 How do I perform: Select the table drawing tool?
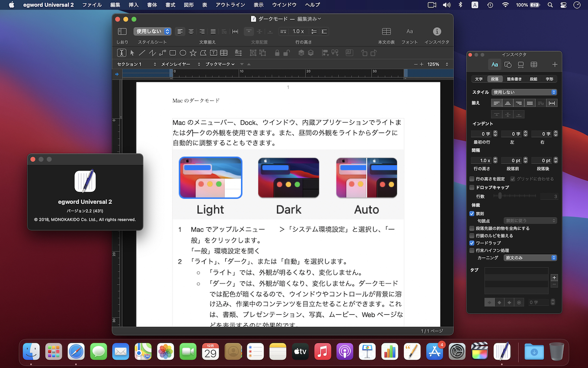tap(224, 53)
